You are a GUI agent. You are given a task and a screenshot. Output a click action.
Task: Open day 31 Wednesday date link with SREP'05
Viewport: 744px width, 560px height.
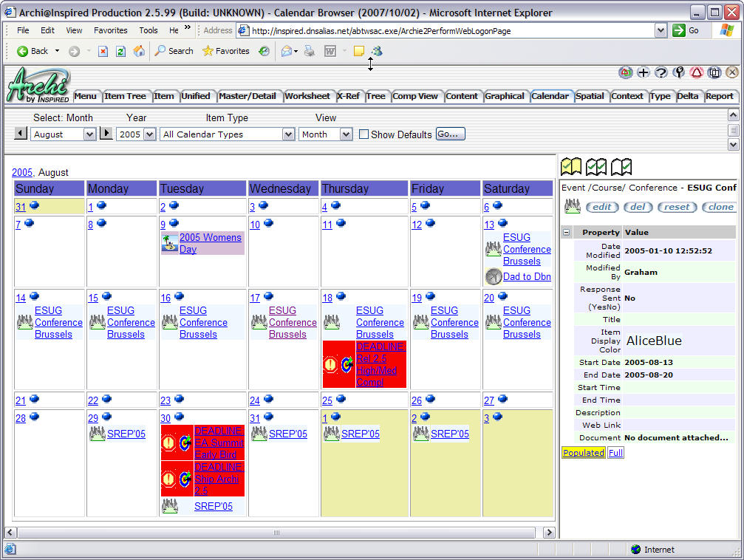[x=255, y=419]
